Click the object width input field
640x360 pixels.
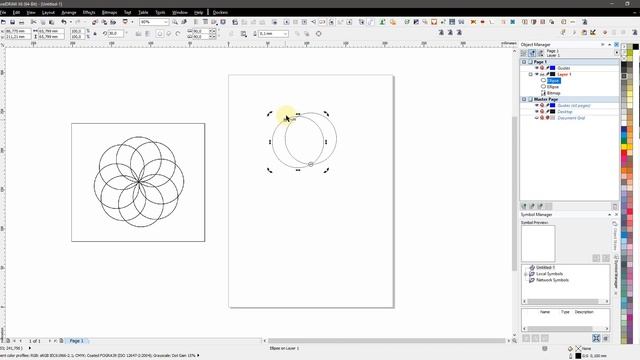[51, 31]
